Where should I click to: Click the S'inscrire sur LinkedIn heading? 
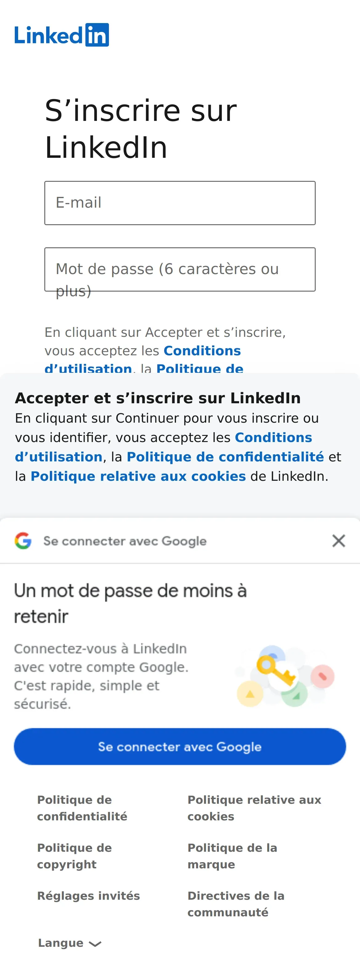(141, 129)
